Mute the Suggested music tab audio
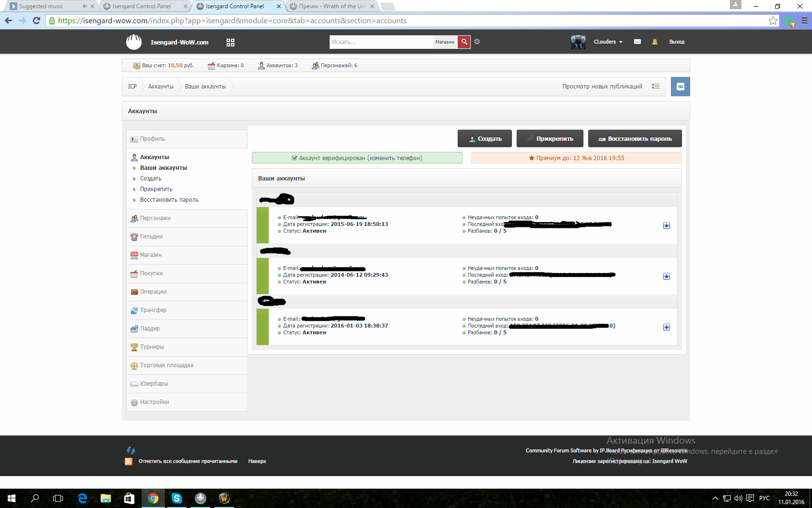The height and width of the screenshot is (508, 812). pyautogui.click(x=85, y=6)
